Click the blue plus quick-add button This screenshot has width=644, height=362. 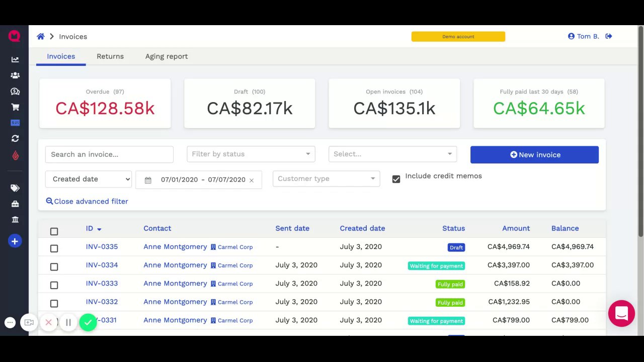15,241
